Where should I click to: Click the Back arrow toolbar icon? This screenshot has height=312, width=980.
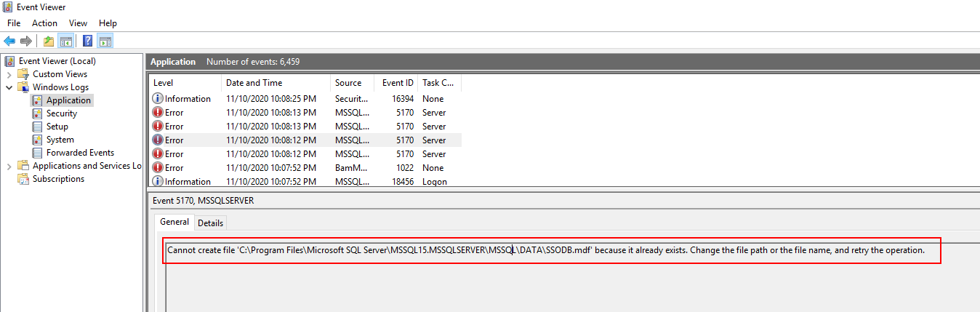(9, 41)
